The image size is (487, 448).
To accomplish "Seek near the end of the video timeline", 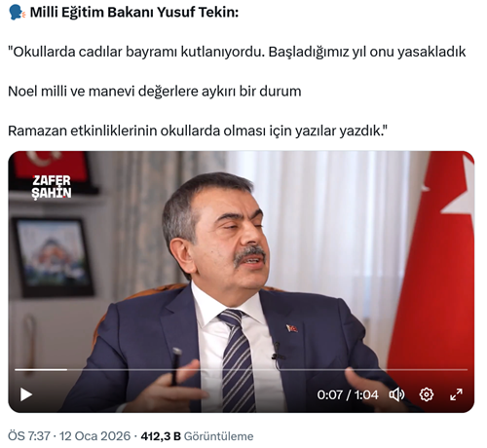I will [460, 369].
